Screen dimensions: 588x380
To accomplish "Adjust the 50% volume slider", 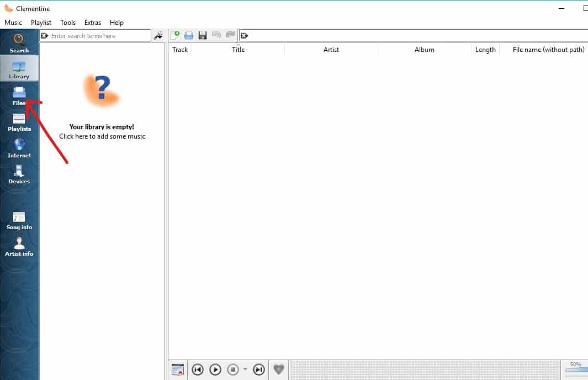I will [576, 369].
